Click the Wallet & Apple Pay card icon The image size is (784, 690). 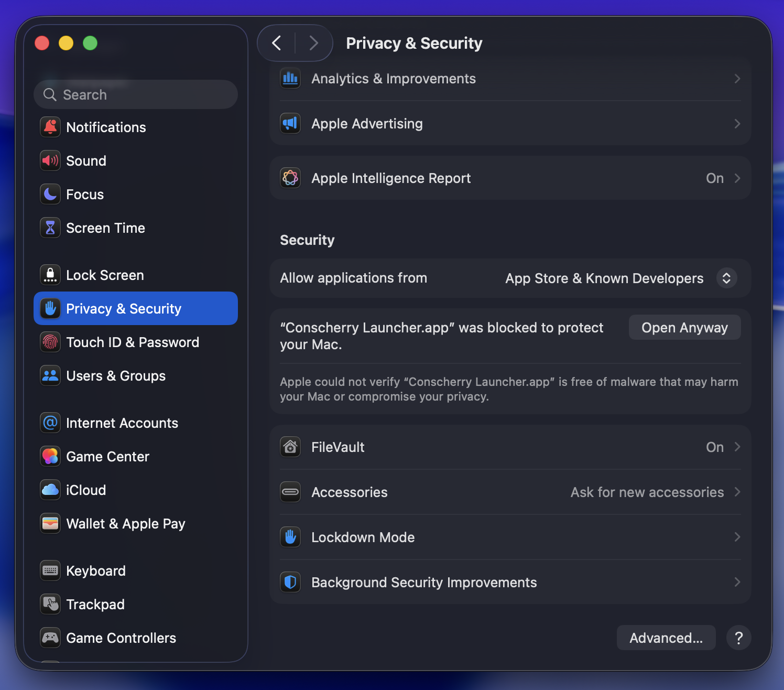click(x=50, y=524)
